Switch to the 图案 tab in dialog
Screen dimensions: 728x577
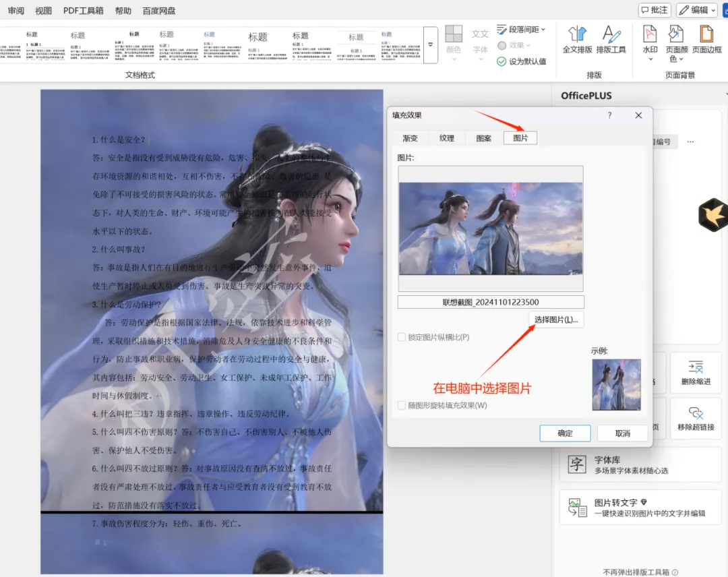(x=483, y=138)
